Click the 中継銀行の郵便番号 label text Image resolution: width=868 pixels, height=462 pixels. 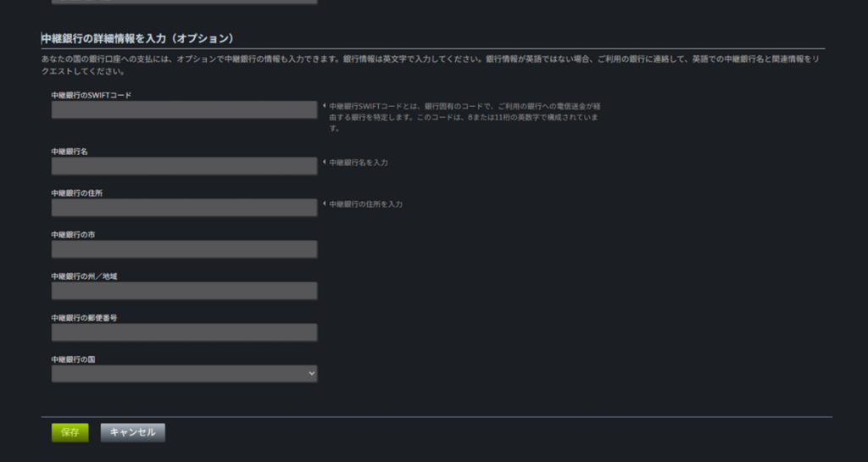pos(83,318)
